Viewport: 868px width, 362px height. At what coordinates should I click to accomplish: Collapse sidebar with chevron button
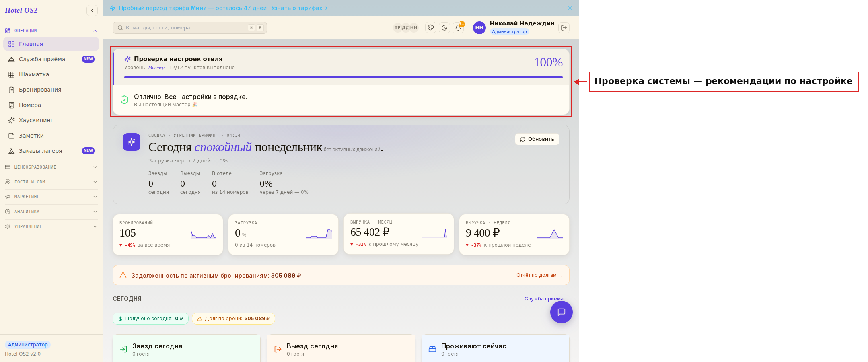point(92,10)
